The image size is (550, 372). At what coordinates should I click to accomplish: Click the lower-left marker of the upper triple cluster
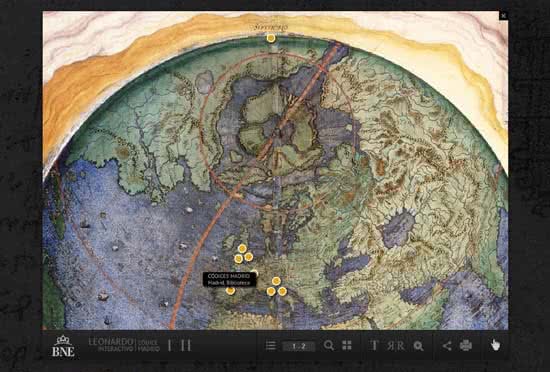click(239, 259)
